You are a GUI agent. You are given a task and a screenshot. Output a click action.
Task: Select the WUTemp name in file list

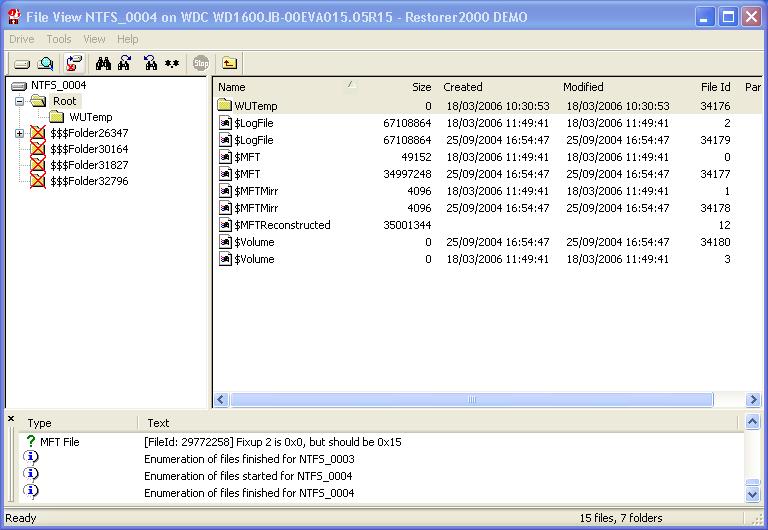pyautogui.click(x=256, y=106)
